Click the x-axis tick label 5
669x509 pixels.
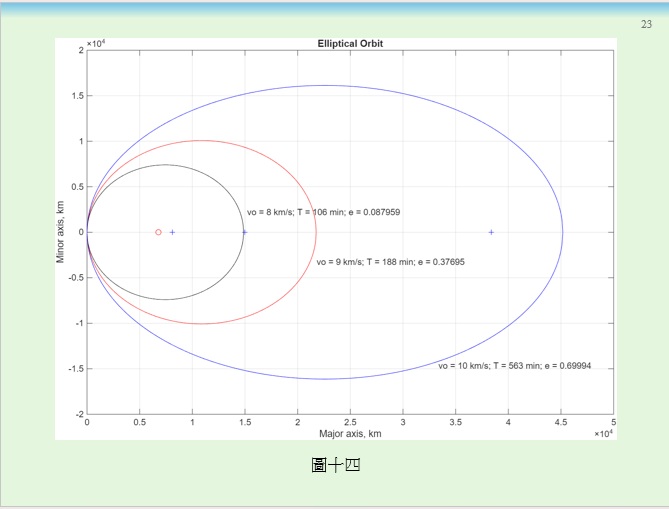613,423
